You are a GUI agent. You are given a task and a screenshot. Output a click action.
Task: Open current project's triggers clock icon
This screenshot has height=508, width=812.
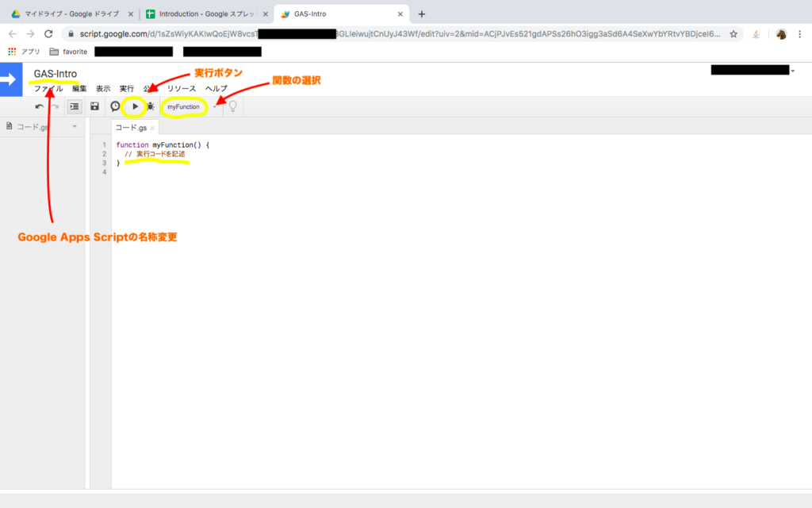coord(116,106)
